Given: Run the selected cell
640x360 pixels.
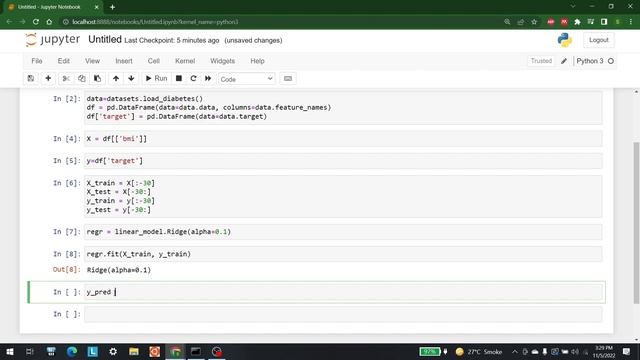Looking at the screenshot, I should click(156, 78).
